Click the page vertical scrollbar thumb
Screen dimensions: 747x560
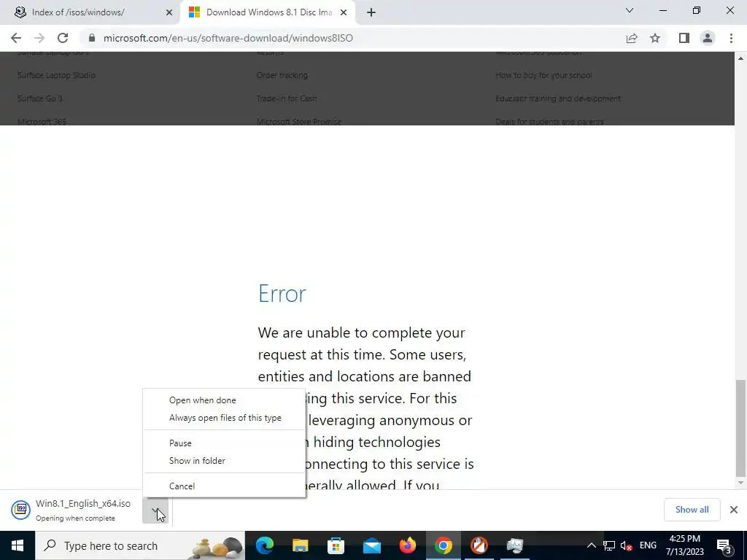pos(740,428)
